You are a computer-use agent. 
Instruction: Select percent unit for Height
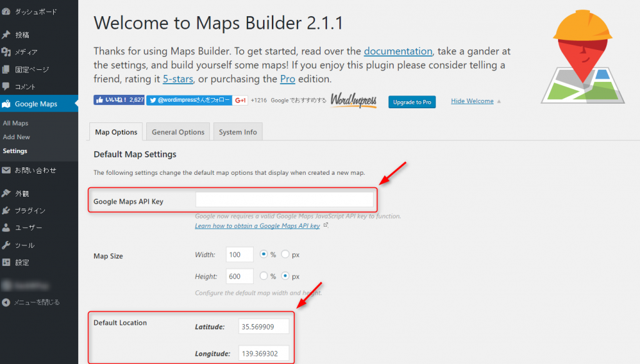click(x=264, y=276)
